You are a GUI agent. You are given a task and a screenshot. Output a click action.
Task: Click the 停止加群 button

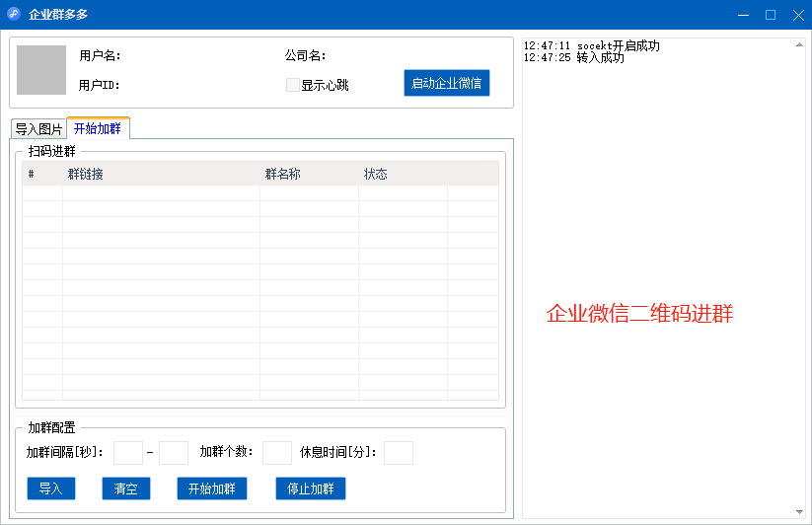(311, 488)
